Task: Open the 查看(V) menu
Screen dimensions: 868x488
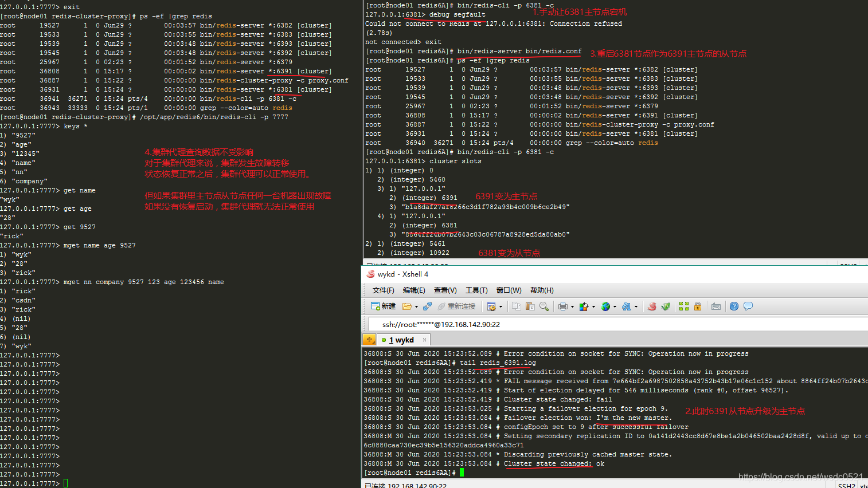Action: (445, 290)
